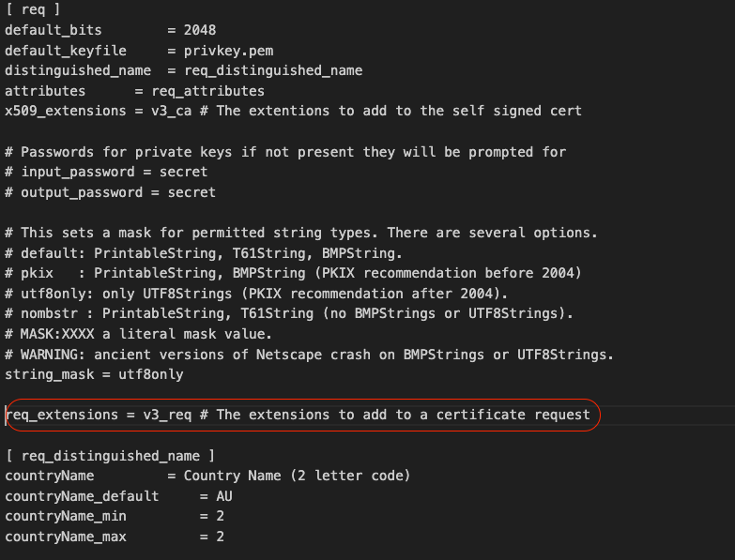
Task: Click the circled req_extensions = v3_req line
Action: coord(298,415)
